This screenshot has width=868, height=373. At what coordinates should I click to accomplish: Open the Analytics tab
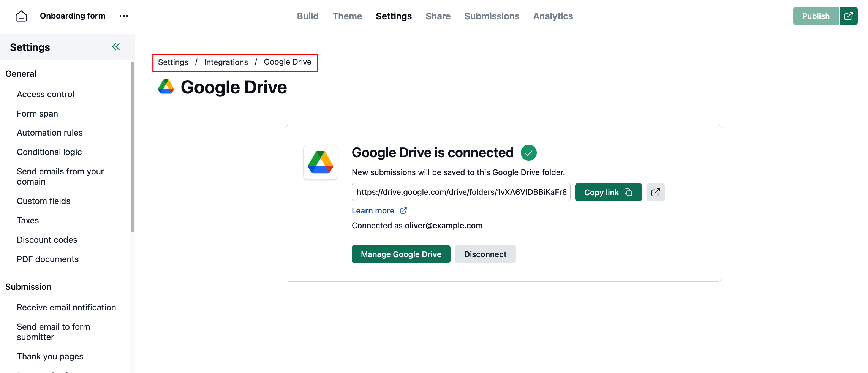pyautogui.click(x=553, y=16)
